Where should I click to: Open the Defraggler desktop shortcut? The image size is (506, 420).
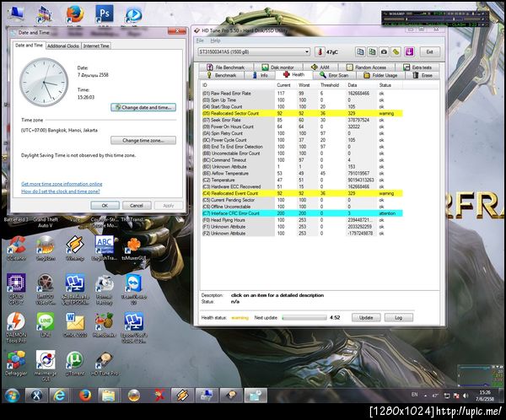pyautogui.click(x=16, y=363)
